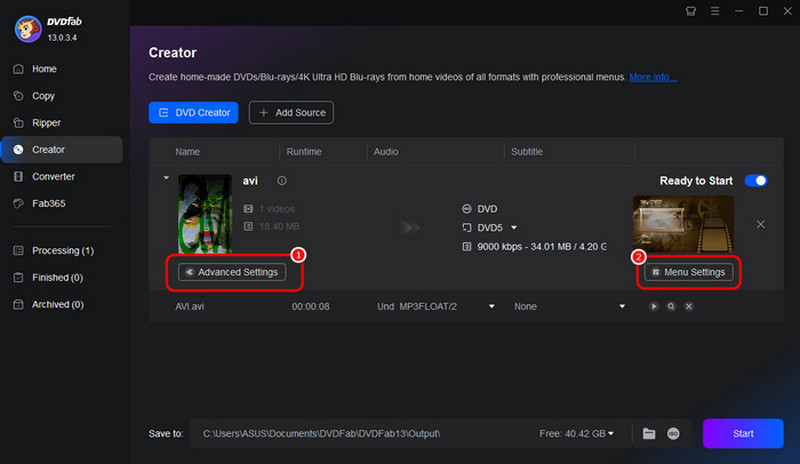
Task: Toggle the Ready to Start switch
Action: tap(756, 181)
